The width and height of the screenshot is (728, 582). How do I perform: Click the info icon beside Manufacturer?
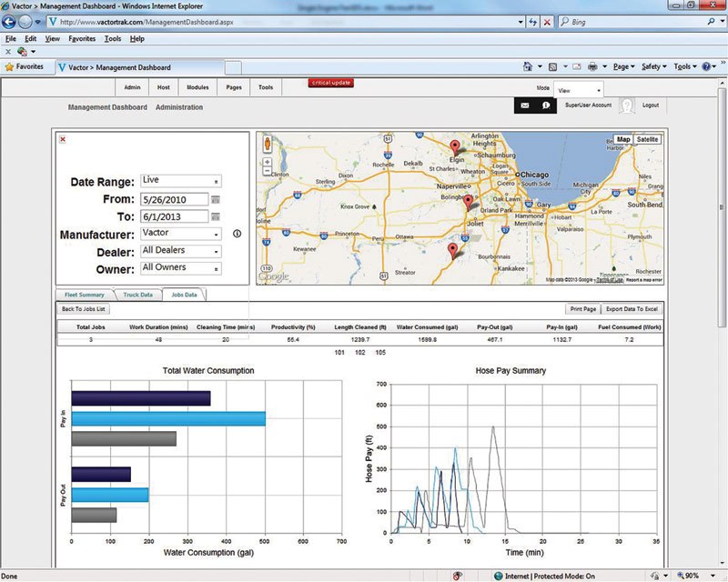click(x=237, y=234)
